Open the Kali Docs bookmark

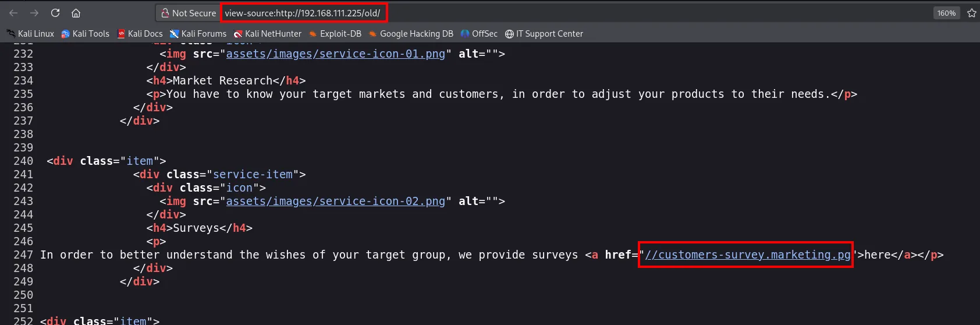click(140, 34)
